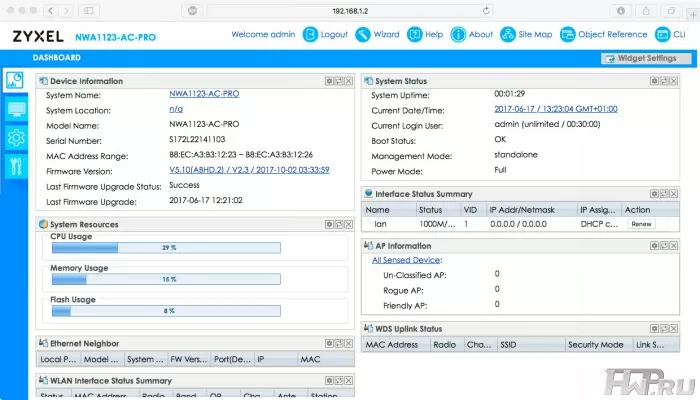Click the Flash Usage progress bar
Image resolution: width=700 pixels, height=400 pixels.
[x=166, y=311]
